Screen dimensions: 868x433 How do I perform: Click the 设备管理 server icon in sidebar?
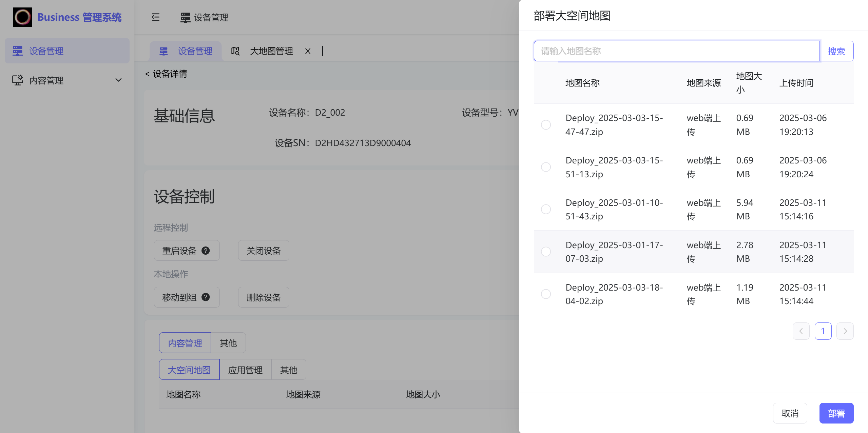point(18,51)
